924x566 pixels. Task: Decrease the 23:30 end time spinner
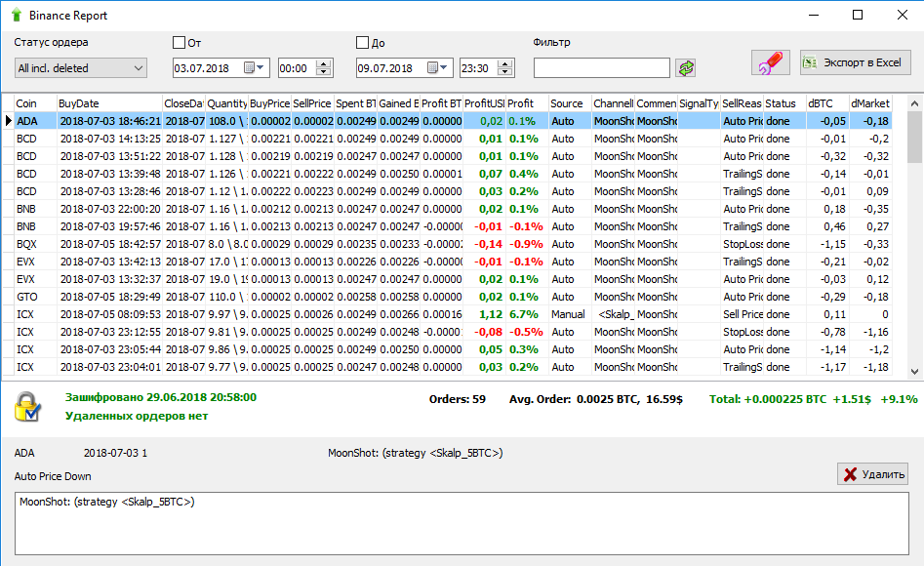(x=505, y=72)
